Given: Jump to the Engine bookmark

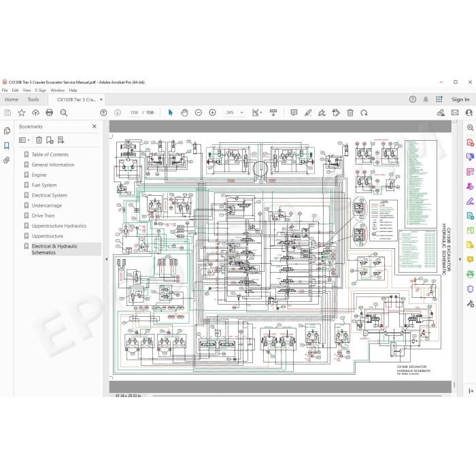Looking at the screenshot, I should click(x=39, y=175).
